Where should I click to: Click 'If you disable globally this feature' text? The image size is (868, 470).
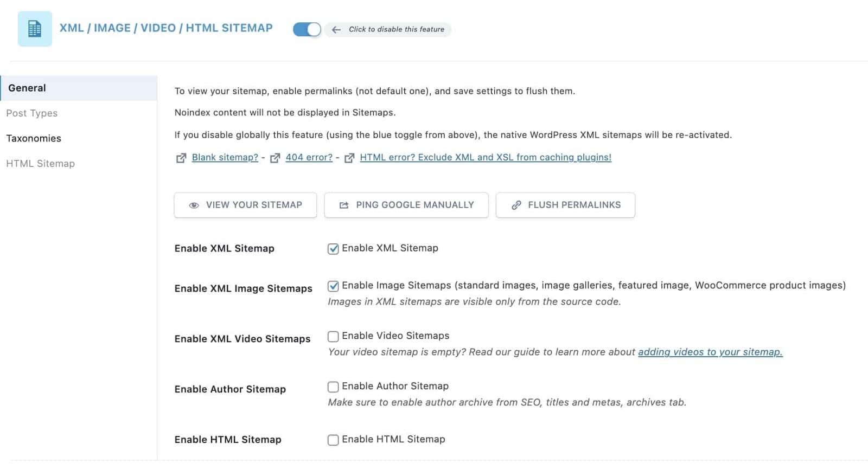coord(453,135)
